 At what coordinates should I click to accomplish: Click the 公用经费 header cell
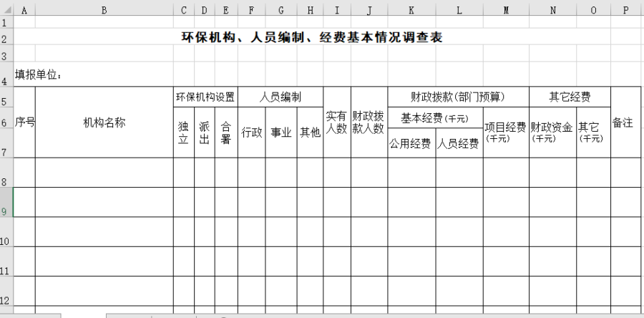(x=411, y=143)
